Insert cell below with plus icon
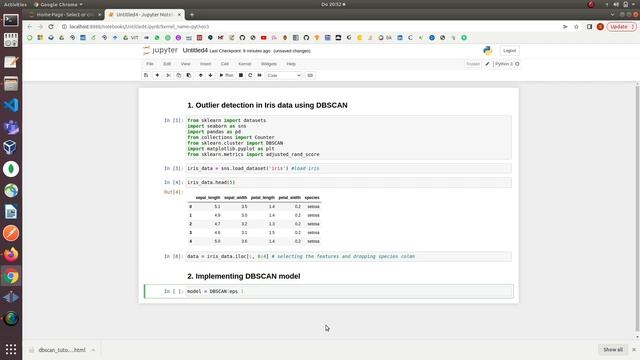 click(157, 76)
